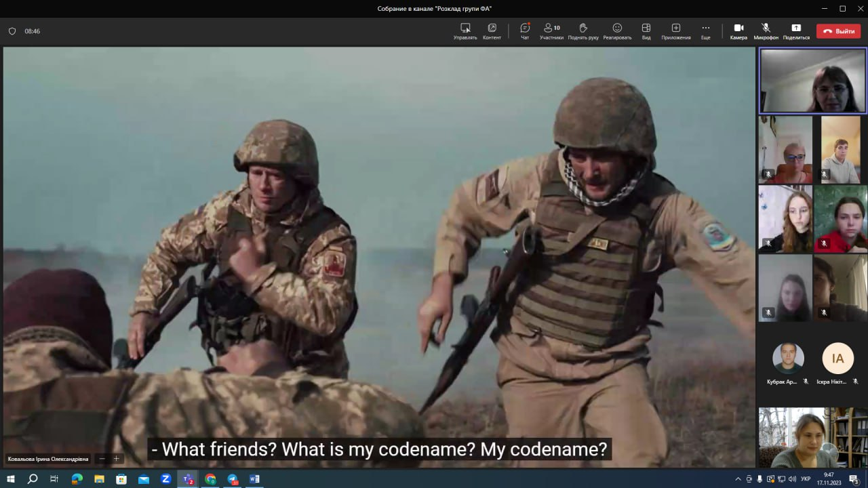Show the Участники participants list

pos(551,30)
